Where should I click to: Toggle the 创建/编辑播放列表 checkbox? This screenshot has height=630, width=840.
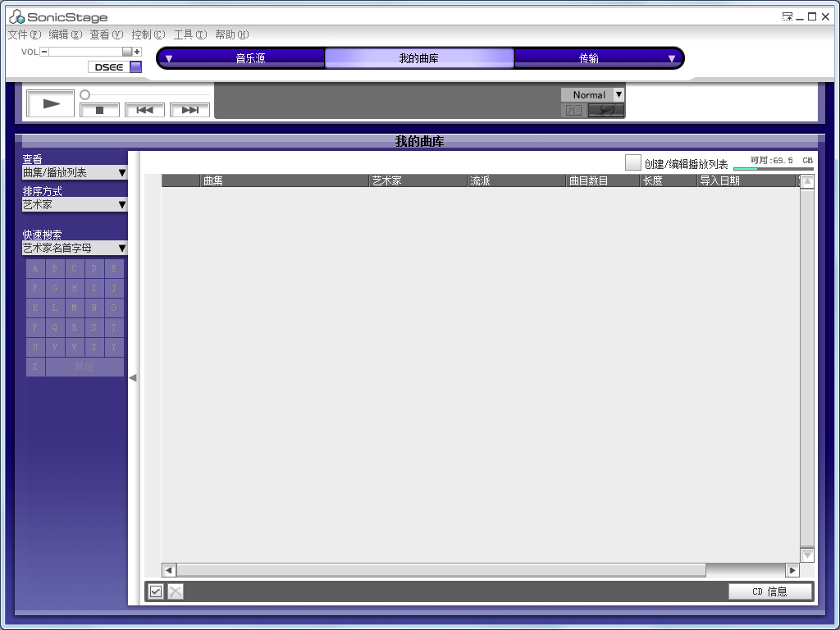coord(632,162)
